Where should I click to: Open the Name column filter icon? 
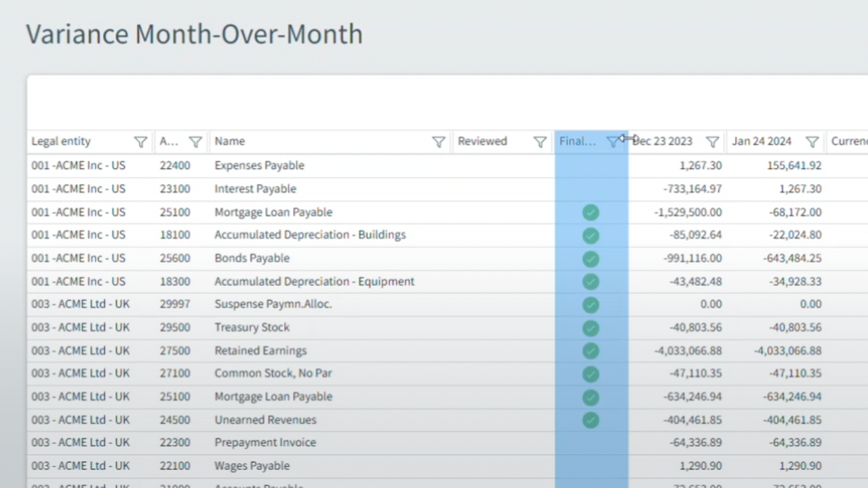[439, 142]
